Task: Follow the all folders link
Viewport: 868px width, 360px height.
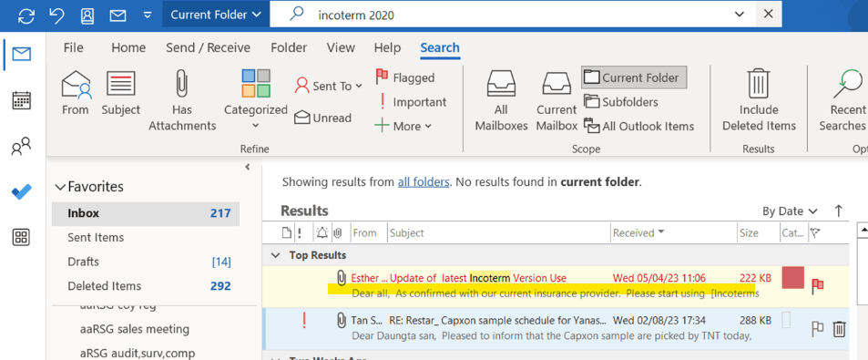Action: pos(424,181)
